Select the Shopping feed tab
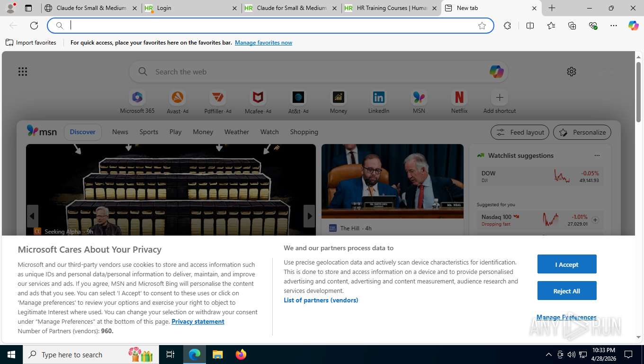Viewport: 644px width, 364px height. tap(304, 132)
